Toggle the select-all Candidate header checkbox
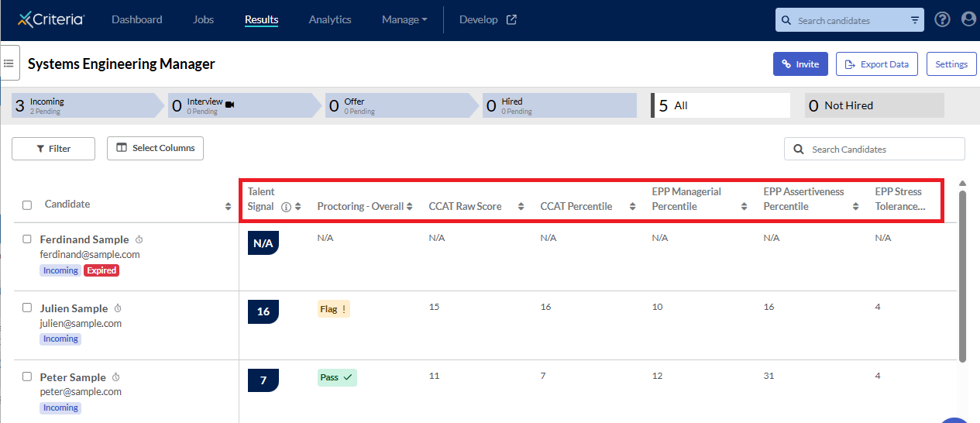The height and width of the screenshot is (423, 980). point(27,205)
